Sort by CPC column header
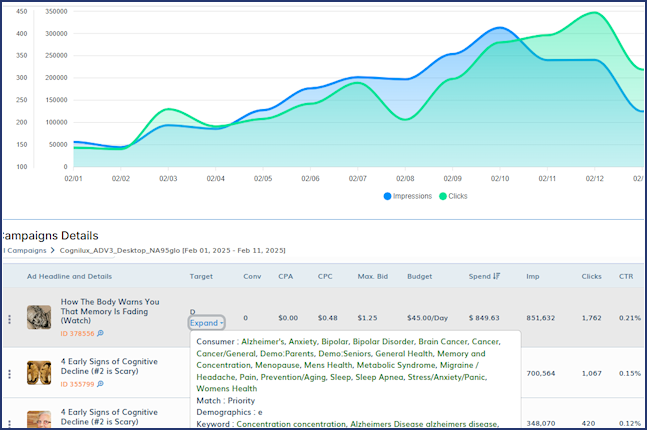647x430 pixels. (x=325, y=276)
